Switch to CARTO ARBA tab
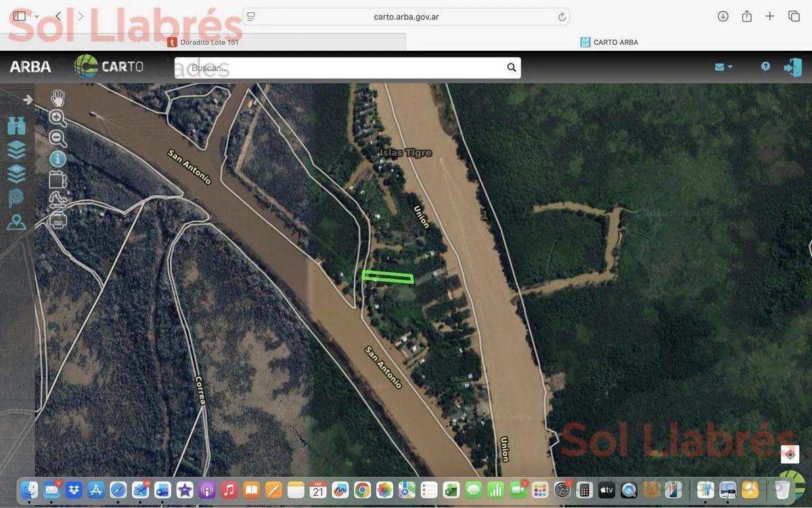 [609, 42]
